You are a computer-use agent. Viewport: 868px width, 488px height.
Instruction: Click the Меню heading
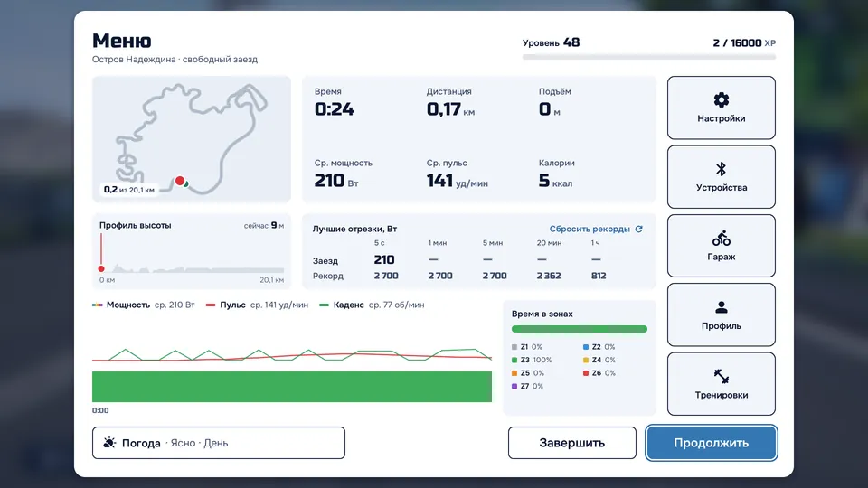[x=122, y=41]
